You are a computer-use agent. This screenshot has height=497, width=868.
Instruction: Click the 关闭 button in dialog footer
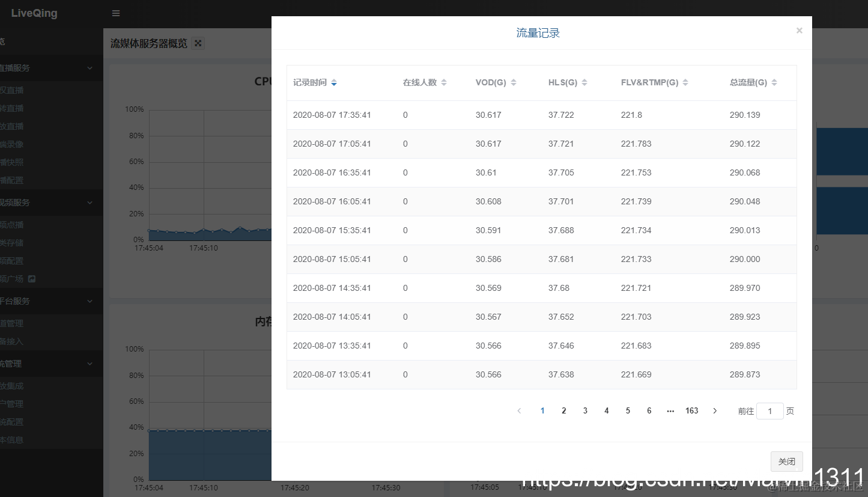[x=787, y=462]
